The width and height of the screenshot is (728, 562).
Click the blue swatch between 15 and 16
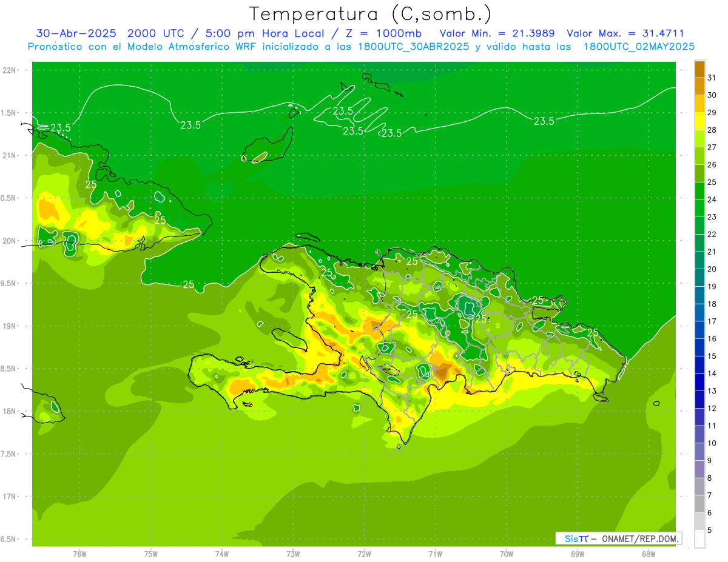[x=699, y=347]
